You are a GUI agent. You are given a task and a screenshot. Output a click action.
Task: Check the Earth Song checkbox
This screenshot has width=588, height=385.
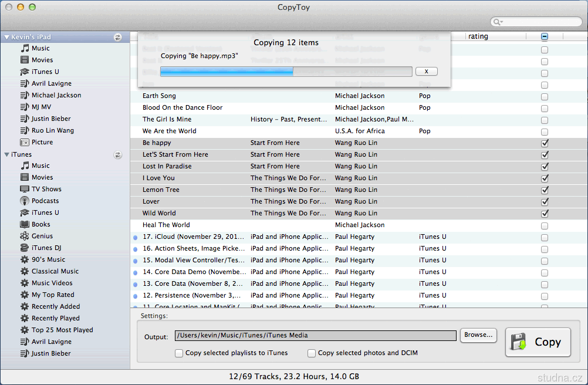click(x=545, y=97)
